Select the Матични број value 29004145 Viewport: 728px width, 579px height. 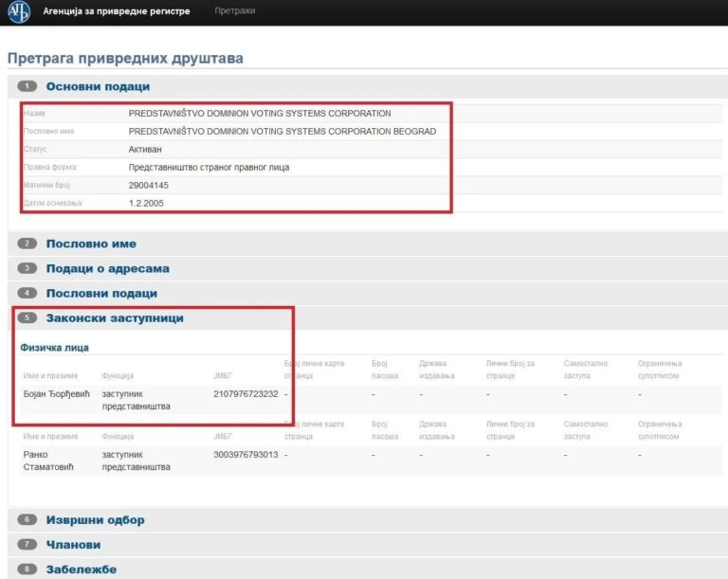[x=149, y=185]
